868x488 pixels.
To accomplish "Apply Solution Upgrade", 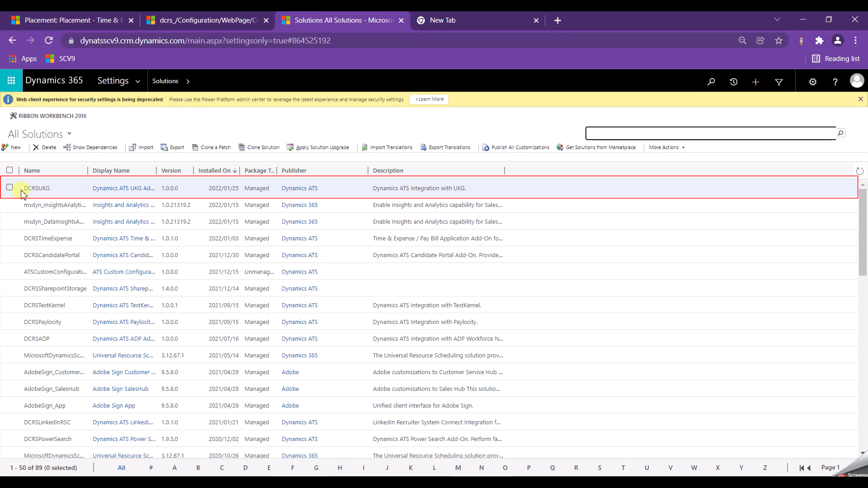I will pos(318,147).
